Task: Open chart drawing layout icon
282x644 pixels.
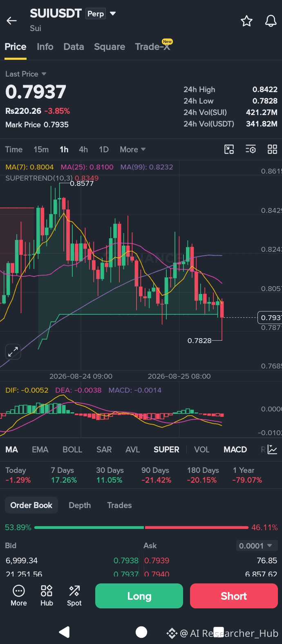Action: (229, 149)
